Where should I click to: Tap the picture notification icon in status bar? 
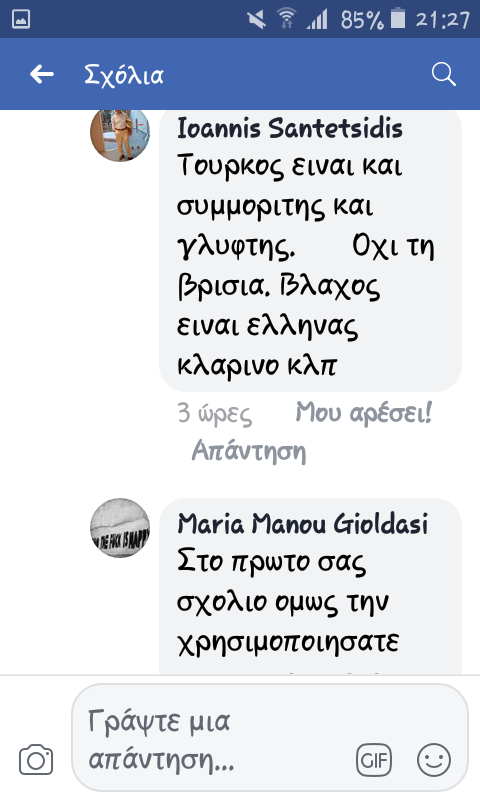(x=21, y=19)
